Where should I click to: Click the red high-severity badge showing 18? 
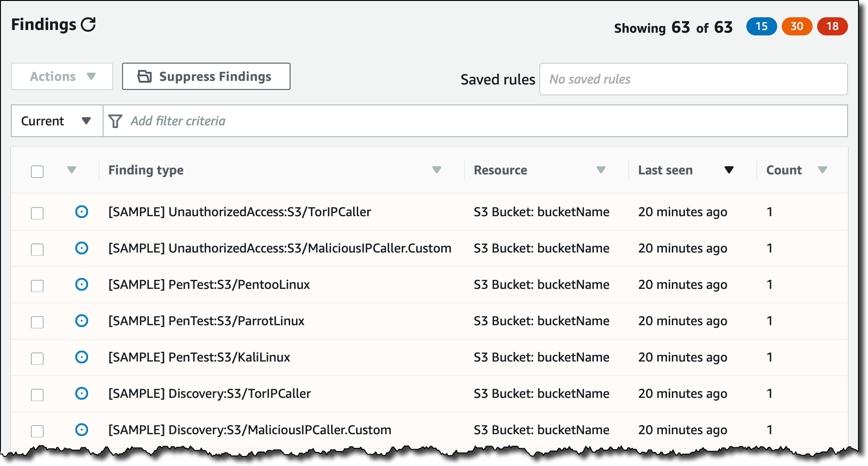coord(832,26)
